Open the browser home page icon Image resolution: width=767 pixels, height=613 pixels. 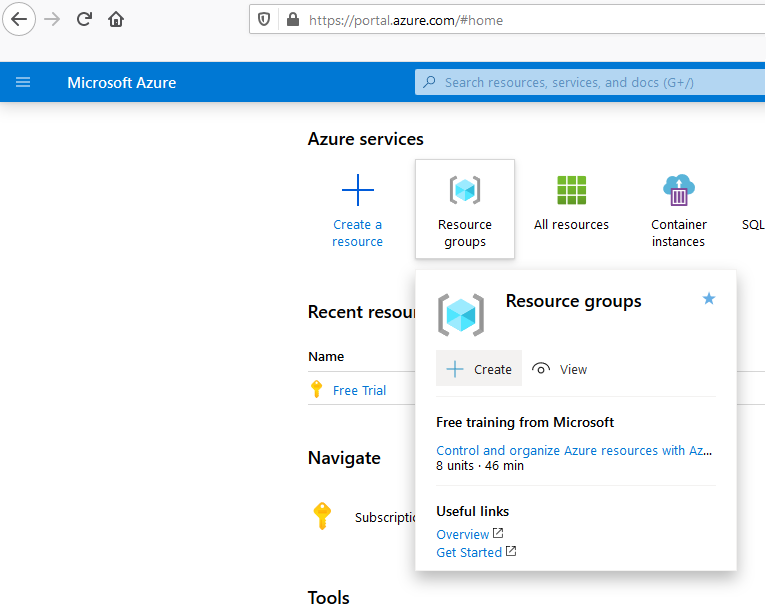click(116, 20)
